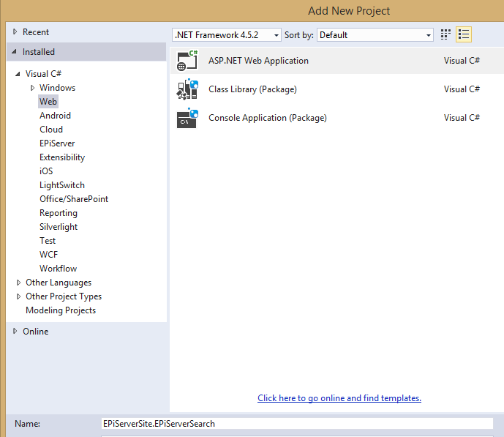Open the .NET Framework version dropdown
Viewport: 504px width, 437px height.
[x=227, y=34]
